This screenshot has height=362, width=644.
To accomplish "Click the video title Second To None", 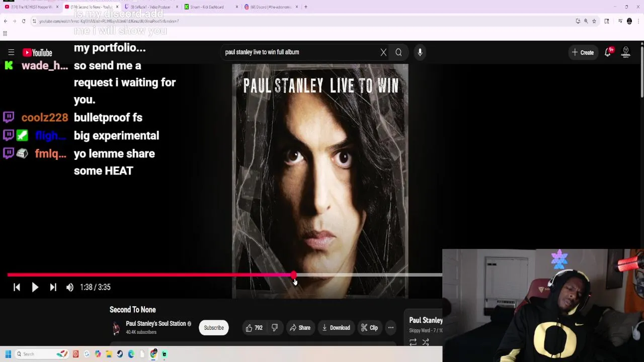I will tap(133, 310).
